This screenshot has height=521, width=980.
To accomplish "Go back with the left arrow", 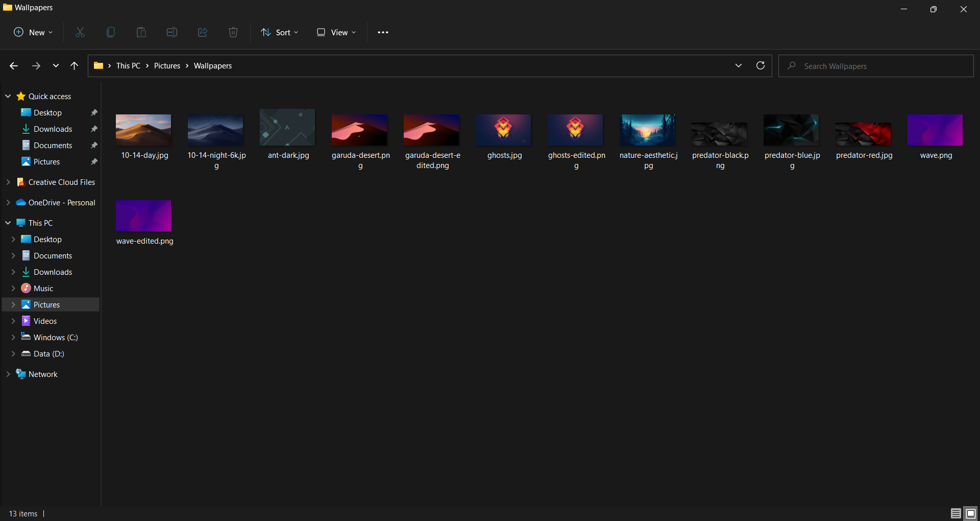I will coord(14,66).
